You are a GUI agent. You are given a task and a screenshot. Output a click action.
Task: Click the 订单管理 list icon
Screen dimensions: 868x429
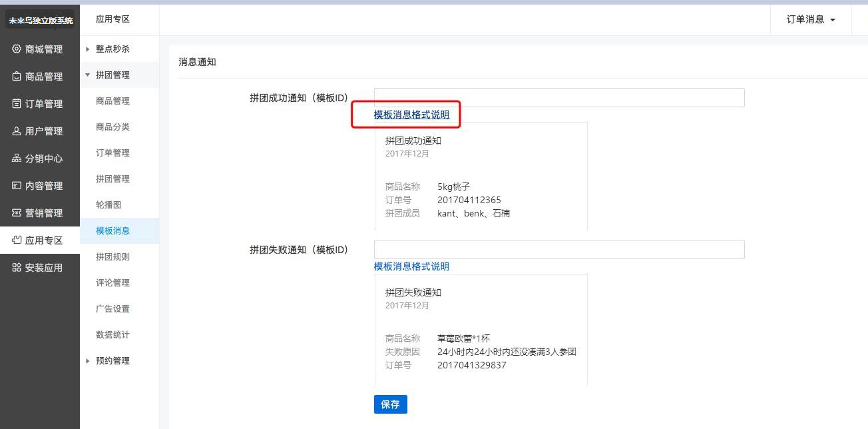click(x=17, y=104)
